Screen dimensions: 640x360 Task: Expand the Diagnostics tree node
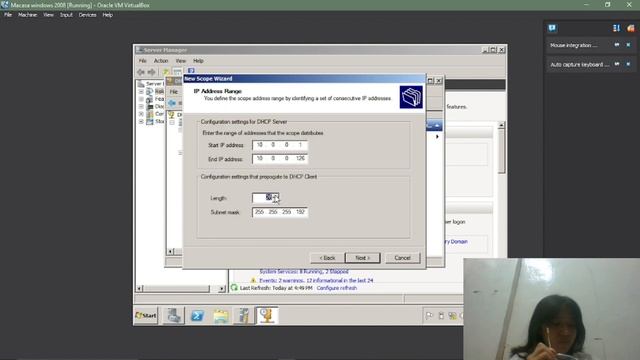point(141,107)
